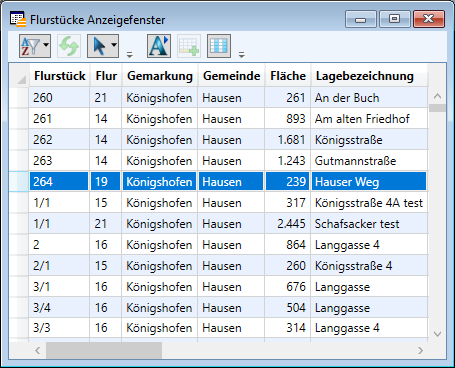
Task: Select the Fläche value 1.243
Action: click(288, 161)
